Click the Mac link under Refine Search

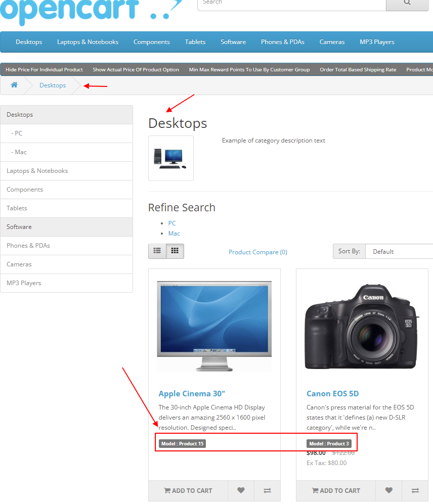[174, 233]
